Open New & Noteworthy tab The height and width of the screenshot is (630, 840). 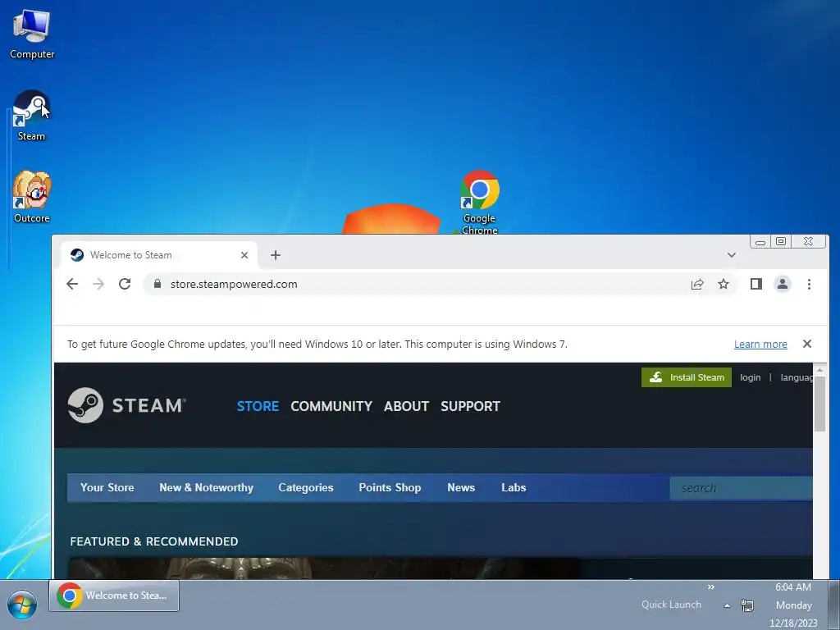206,487
